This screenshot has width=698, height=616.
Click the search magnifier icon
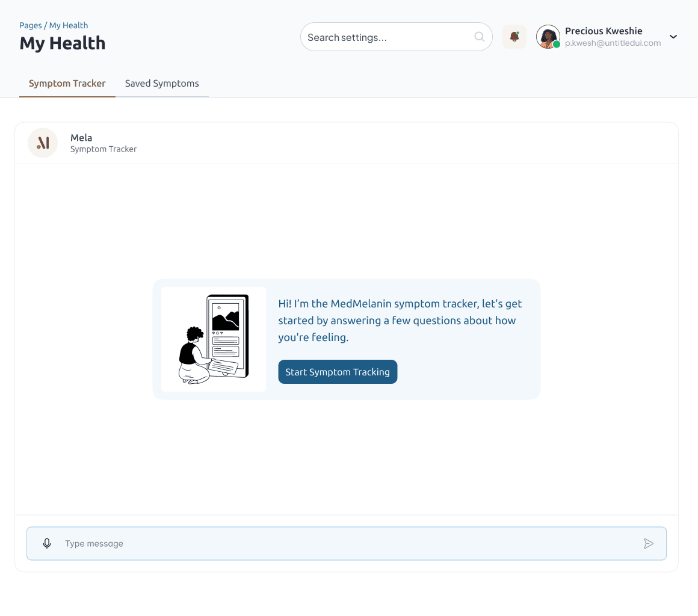480,37
